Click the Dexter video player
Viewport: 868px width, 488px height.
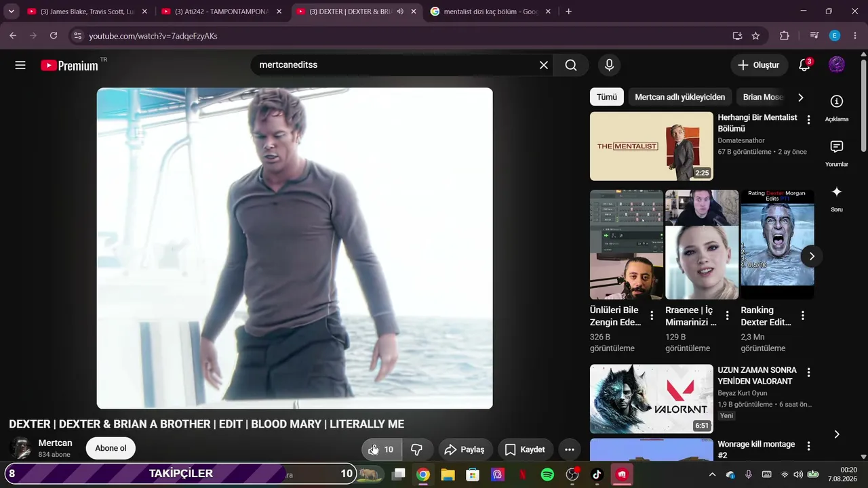(x=294, y=248)
